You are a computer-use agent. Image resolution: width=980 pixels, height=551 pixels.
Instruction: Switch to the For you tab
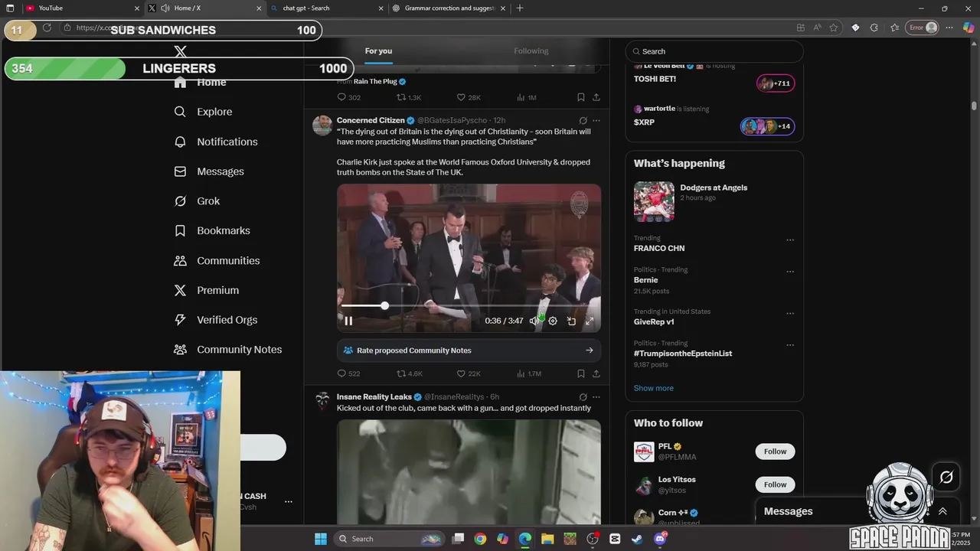click(378, 51)
